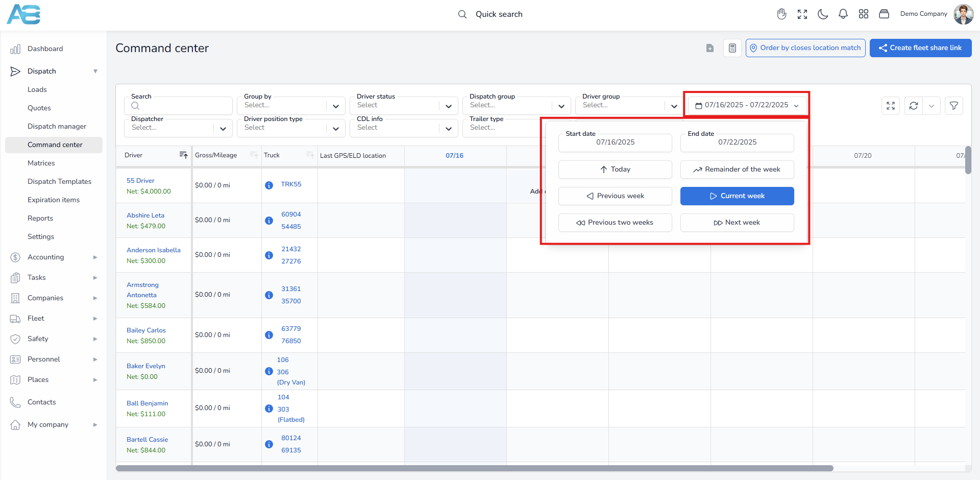Select Today date preset
This screenshot has width=980, height=480.
615,170
